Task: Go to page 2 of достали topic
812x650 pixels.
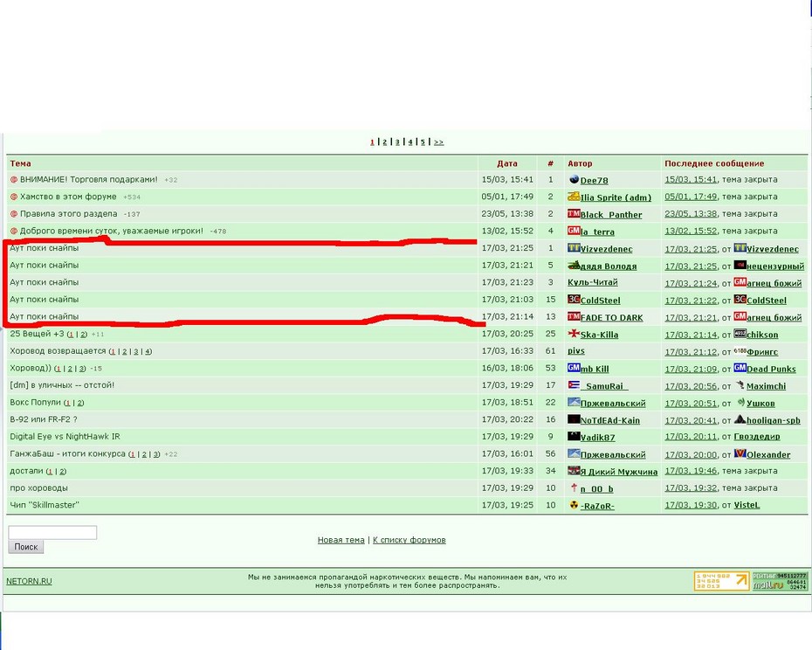Action: tap(62, 471)
